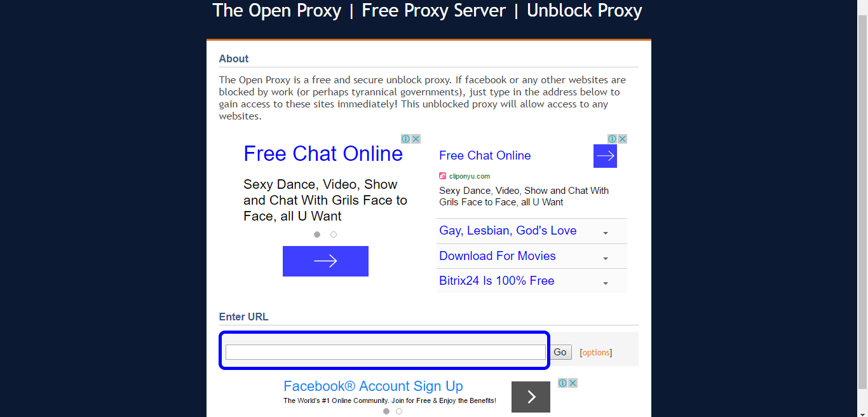Open ad info icon on right chat ad

[x=613, y=139]
